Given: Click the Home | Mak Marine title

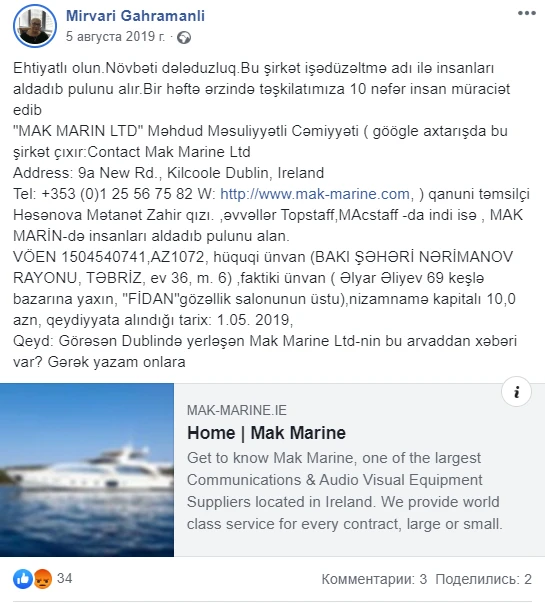Looking at the screenshot, I should coord(266,433).
